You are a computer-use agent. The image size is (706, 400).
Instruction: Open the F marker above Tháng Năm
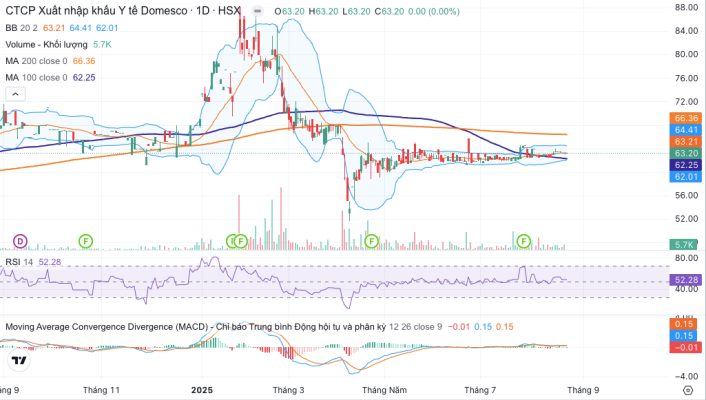click(371, 241)
